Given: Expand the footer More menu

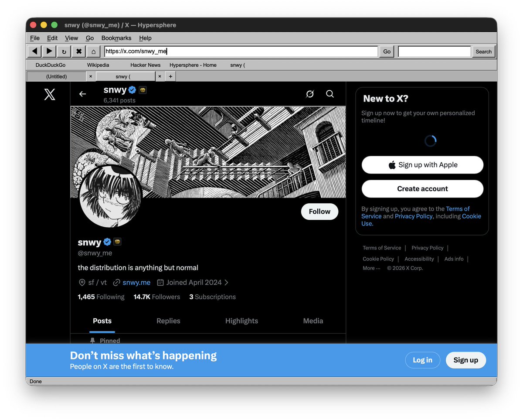Looking at the screenshot, I should (x=371, y=268).
